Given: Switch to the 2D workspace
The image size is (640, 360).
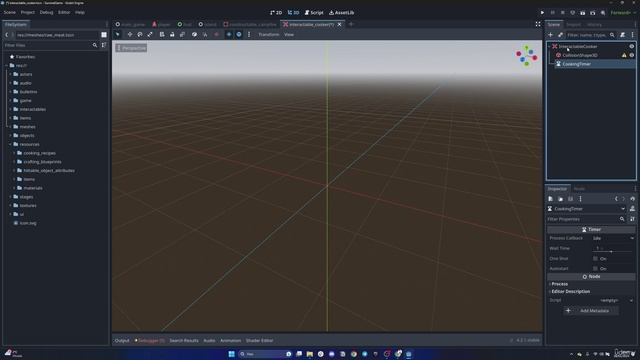Looking at the screenshot, I should 276,13.
